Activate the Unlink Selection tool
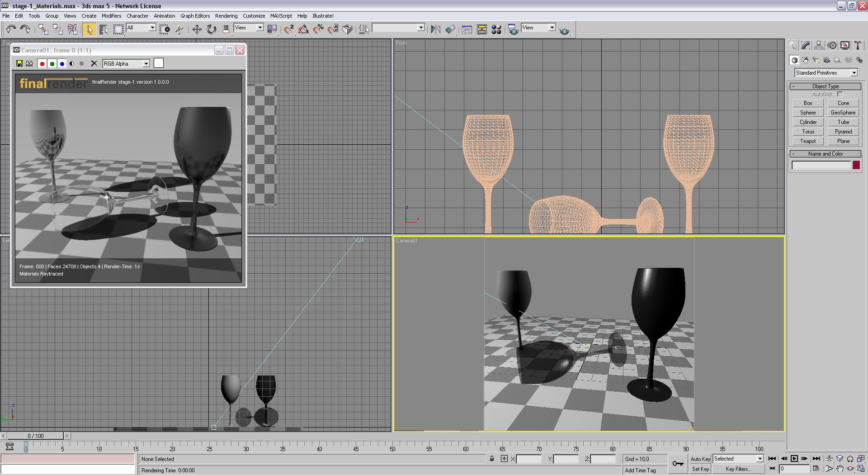This screenshot has width=868, height=475. (58, 29)
